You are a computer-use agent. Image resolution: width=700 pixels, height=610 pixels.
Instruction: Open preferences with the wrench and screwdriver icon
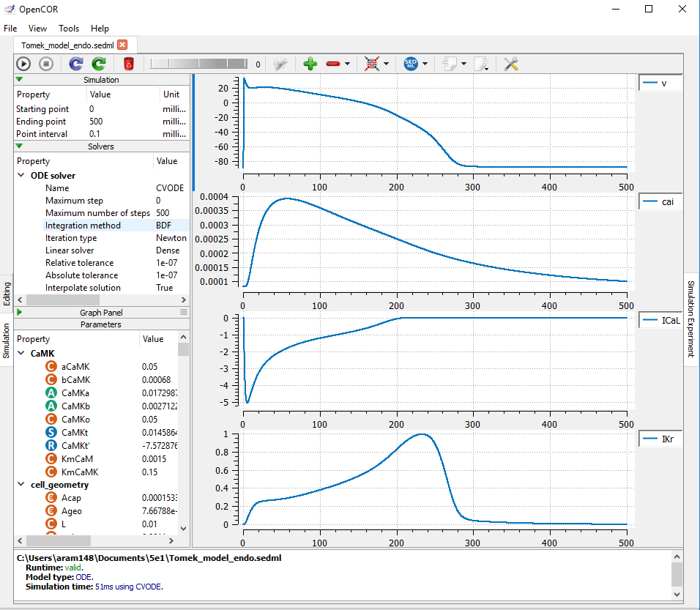coord(511,64)
